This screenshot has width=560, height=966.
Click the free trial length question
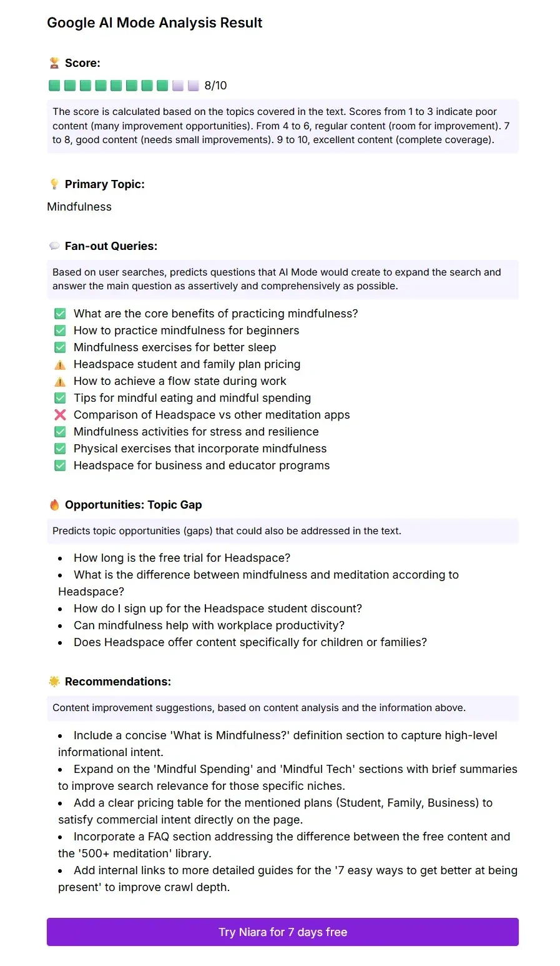click(x=182, y=558)
